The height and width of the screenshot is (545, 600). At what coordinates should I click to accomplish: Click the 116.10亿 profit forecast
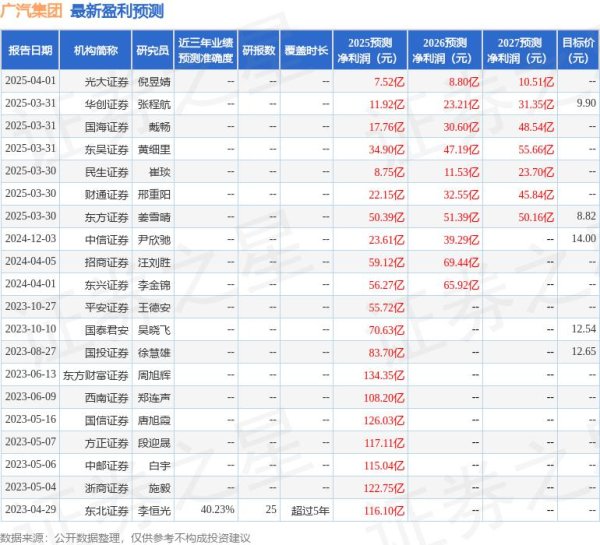pos(384,511)
